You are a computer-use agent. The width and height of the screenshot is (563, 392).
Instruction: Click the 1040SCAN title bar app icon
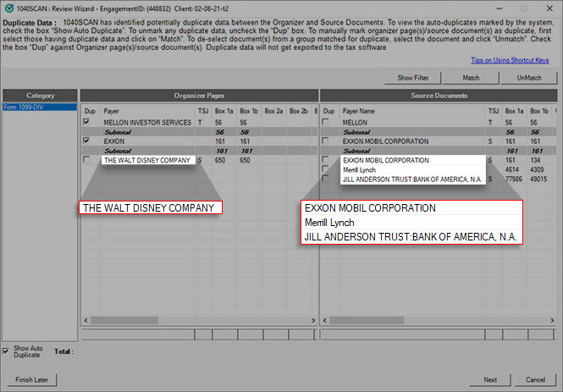[x=9, y=8]
